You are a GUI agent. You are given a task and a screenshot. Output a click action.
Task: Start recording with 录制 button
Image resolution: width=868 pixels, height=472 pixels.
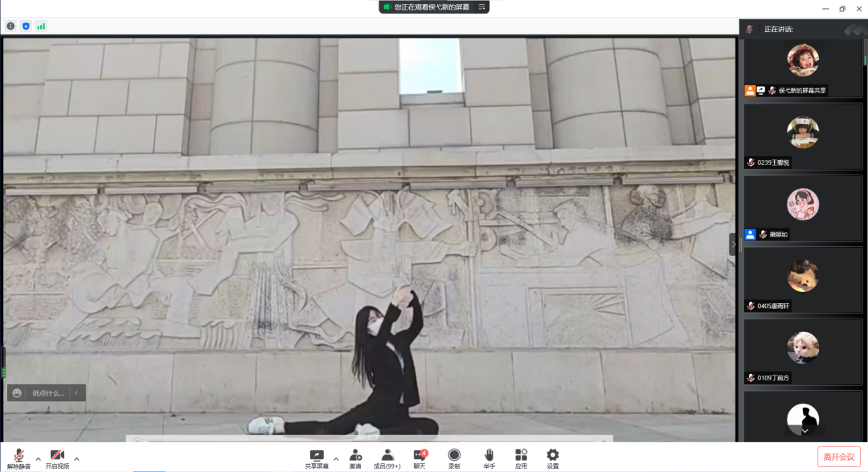454,458
